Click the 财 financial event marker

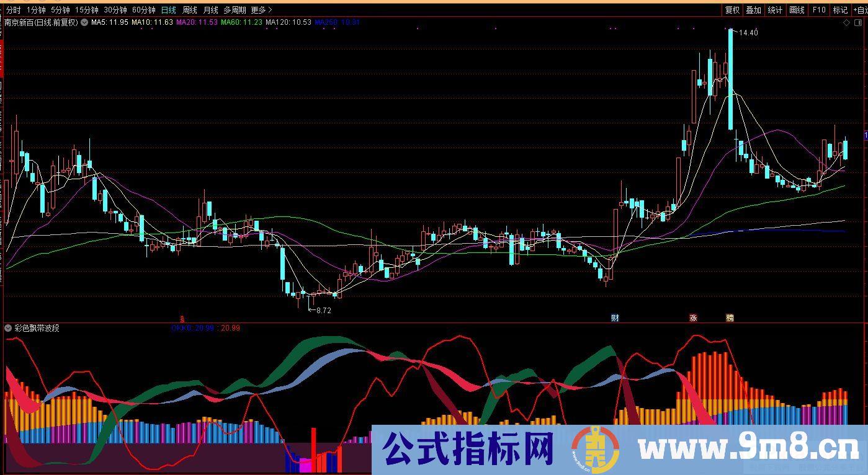615,318
